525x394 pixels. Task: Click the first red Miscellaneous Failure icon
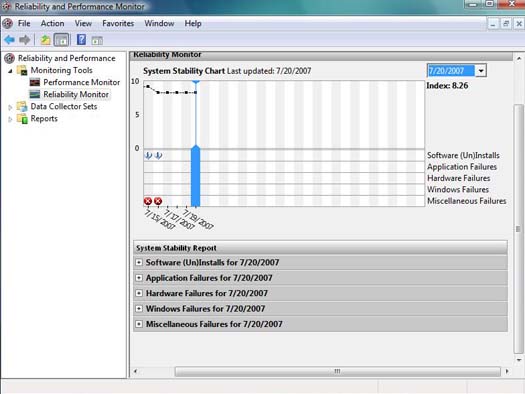(148, 201)
